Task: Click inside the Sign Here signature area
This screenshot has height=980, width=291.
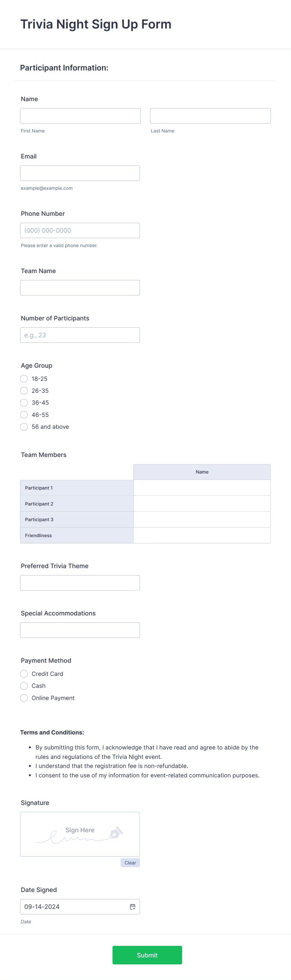Action: coord(80,834)
